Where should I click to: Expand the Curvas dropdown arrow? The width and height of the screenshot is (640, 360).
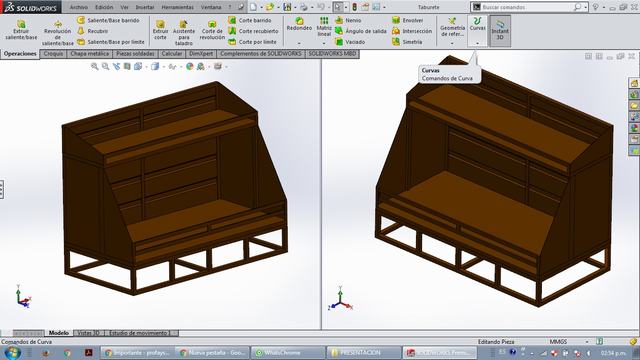tap(477, 43)
